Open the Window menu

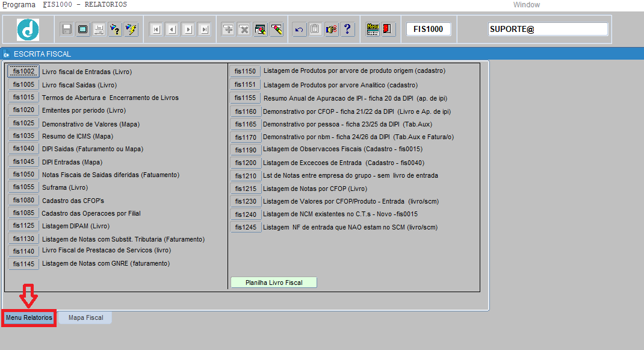click(526, 5)
